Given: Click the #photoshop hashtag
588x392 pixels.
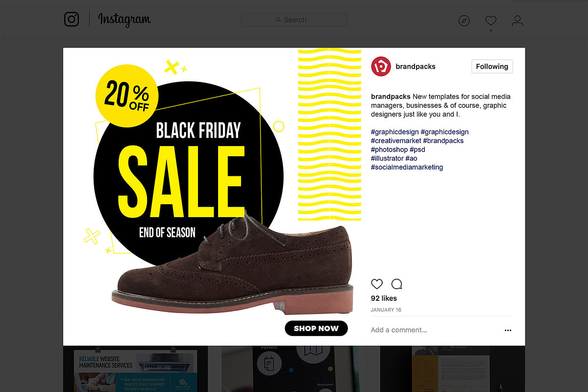Looking at the screenshot, I should [389, 149].
